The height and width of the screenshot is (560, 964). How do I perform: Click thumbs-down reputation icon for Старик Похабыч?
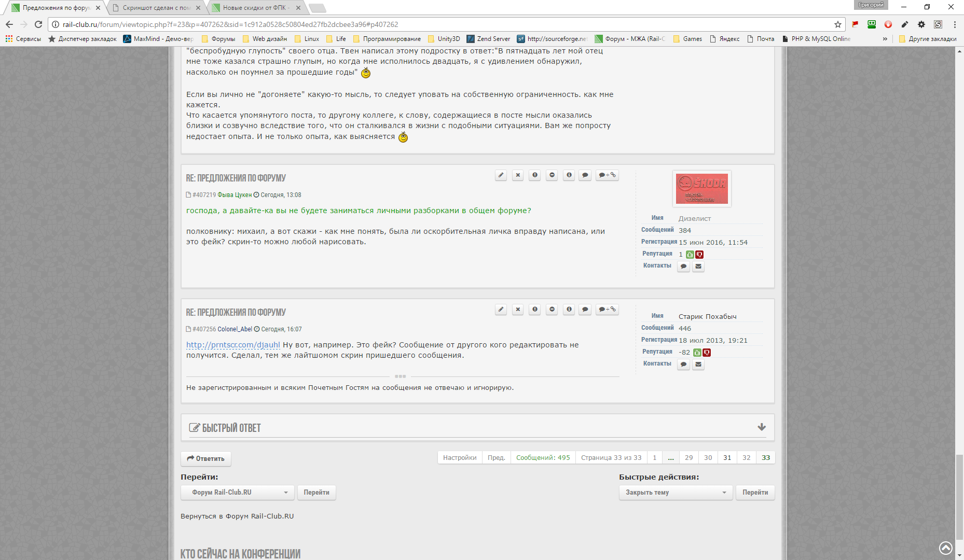[707, 353]
